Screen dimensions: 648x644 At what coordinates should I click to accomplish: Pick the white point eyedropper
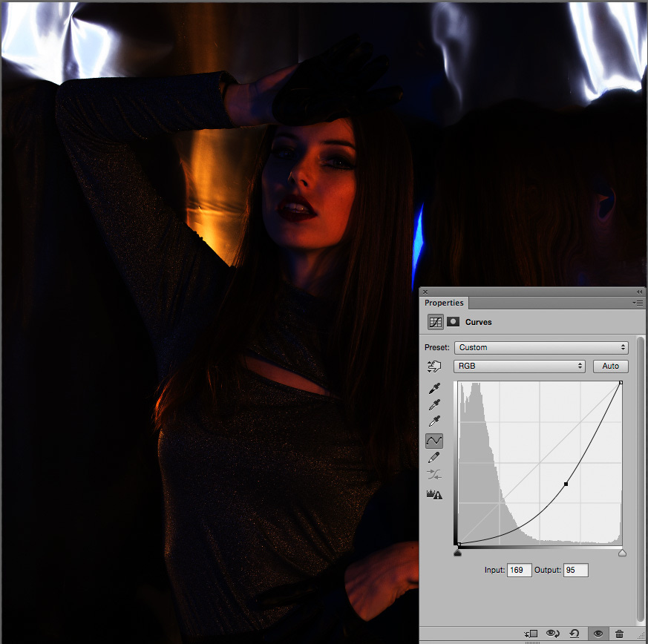point(434,421)
